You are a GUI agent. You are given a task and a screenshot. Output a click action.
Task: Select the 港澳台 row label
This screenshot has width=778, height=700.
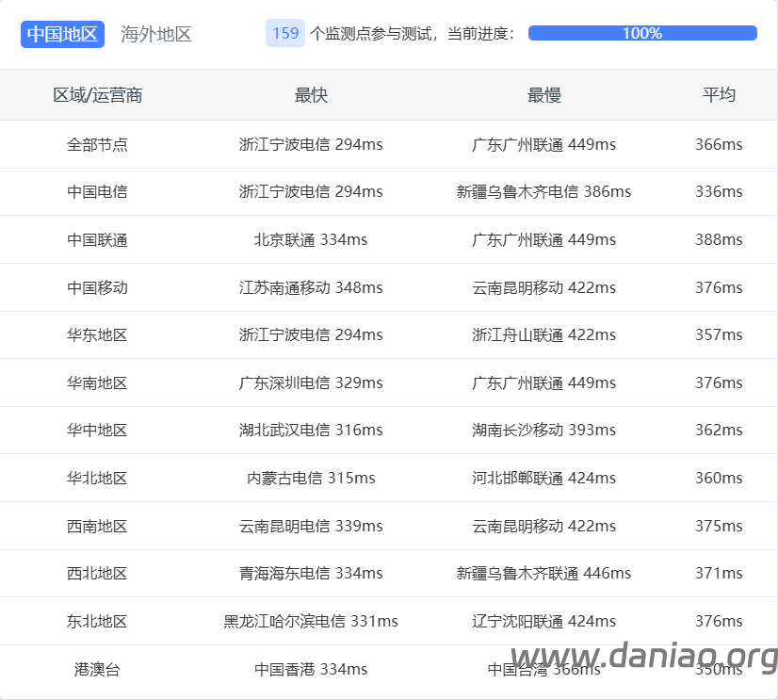coord(97,669)
